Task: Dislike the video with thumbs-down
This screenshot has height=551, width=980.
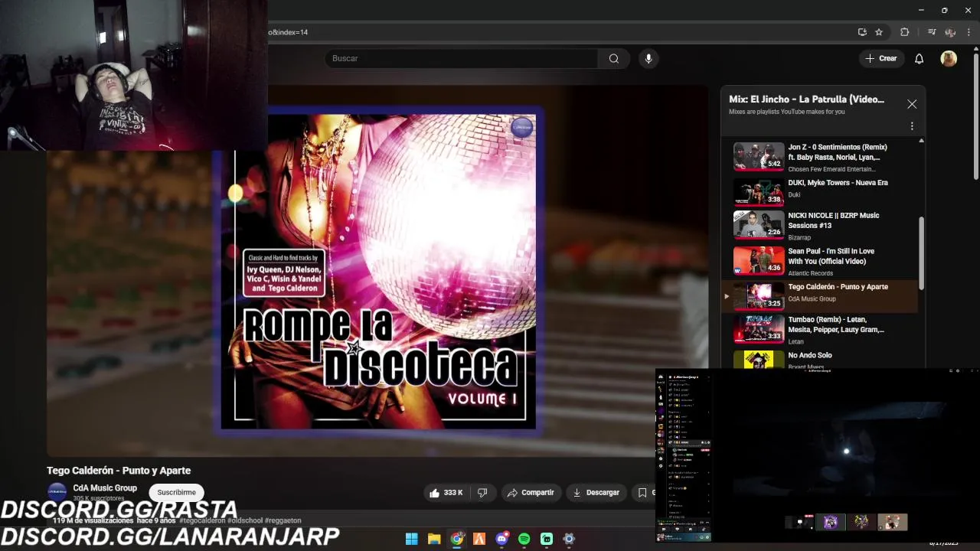Action: [482, 493]
